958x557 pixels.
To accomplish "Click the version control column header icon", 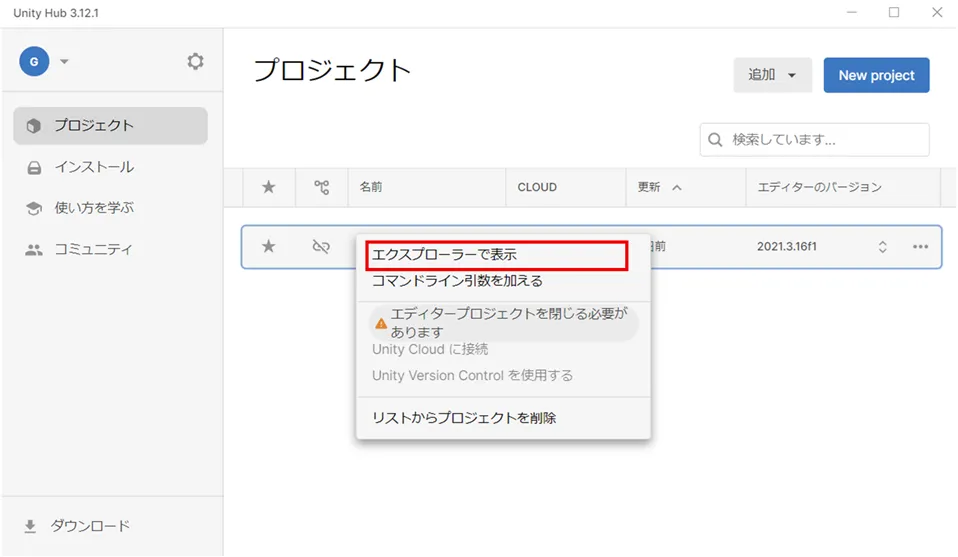I will tap(321, 187).
